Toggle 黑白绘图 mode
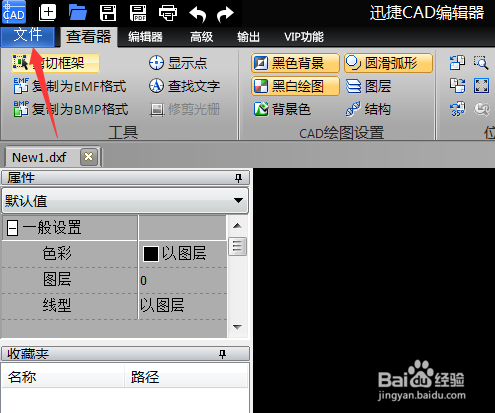 (295, 86)
